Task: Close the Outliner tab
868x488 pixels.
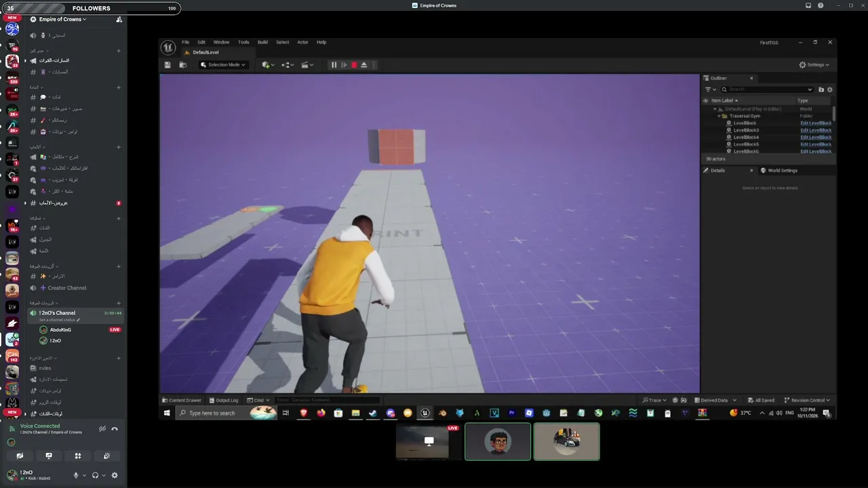Action: [x=751, y=78]
